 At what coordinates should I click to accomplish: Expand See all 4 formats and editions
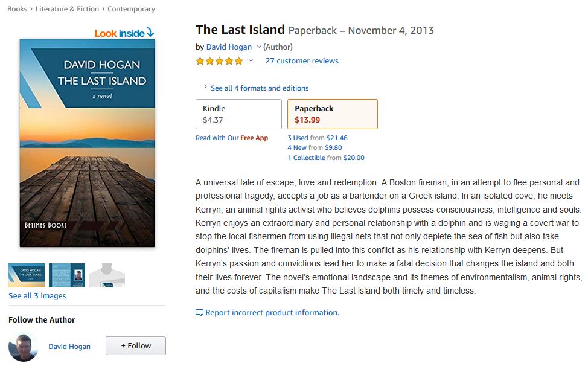pyautogui.click(x=259, y=88)
